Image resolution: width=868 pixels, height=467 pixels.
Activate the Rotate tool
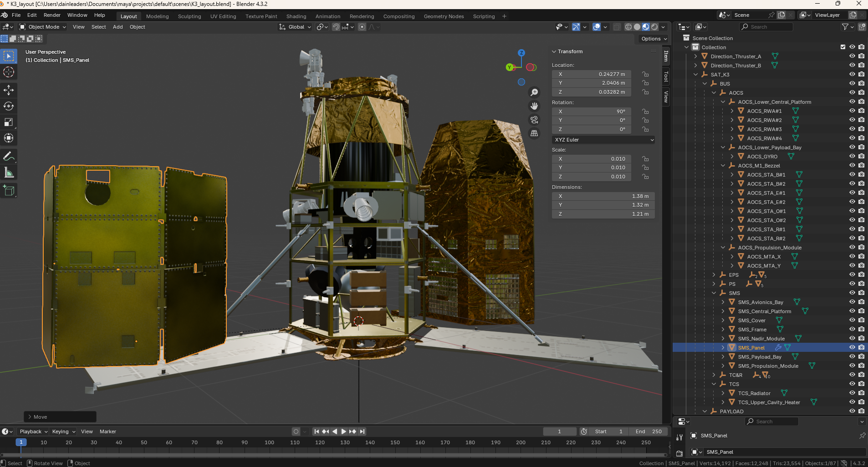coord(9,106)
